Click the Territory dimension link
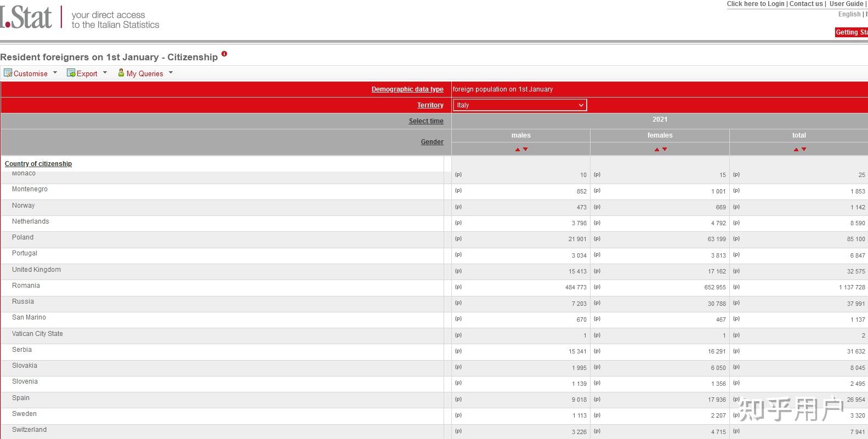Viewport: 868px width, 439px height. click(x=430, y=105)
